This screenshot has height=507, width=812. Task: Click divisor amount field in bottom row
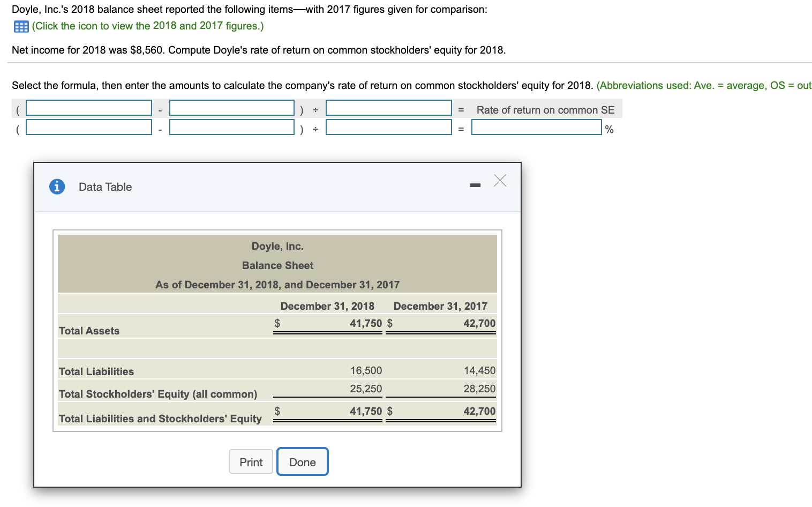coord(389,128)
